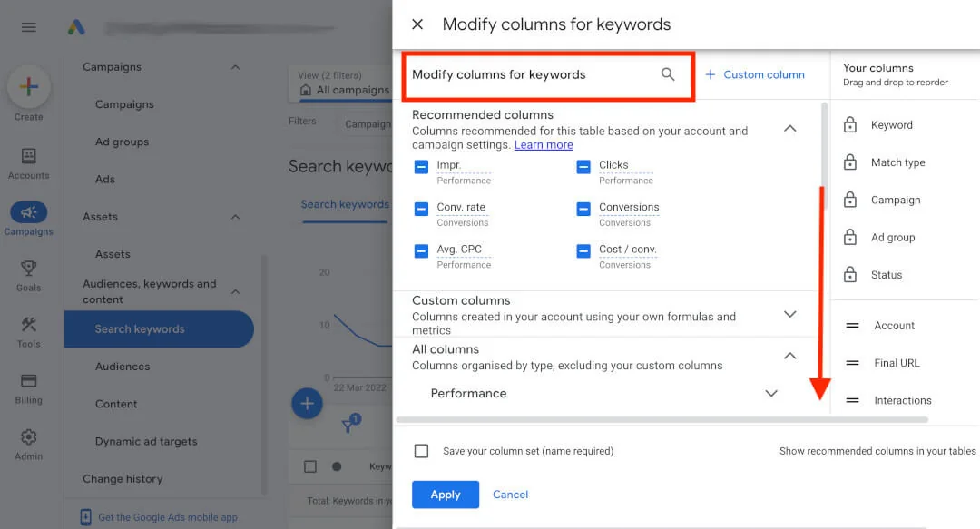The image size is (980, 529).
Task: Open the All campaigns view selector
Action: pyautogui.click(x=341, y=83)
